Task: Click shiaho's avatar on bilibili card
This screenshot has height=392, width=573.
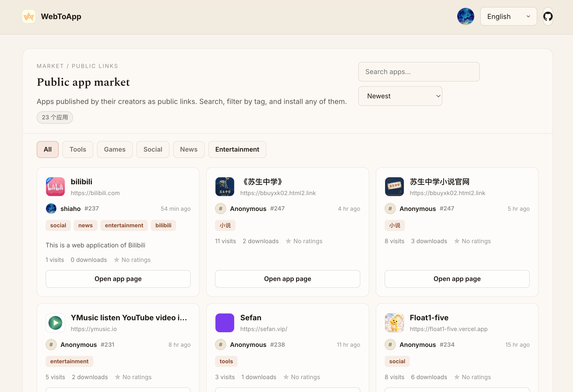Action: click(51, 209)
